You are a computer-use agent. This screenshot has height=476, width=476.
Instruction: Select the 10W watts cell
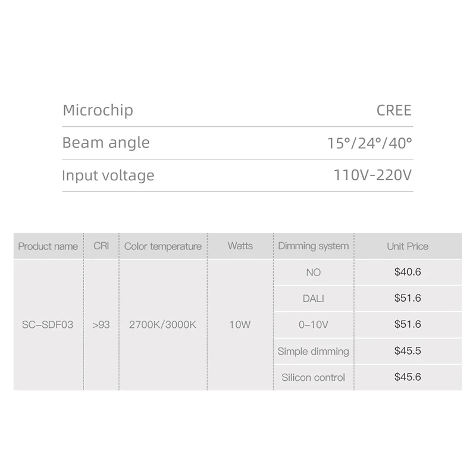pos(240,325)
